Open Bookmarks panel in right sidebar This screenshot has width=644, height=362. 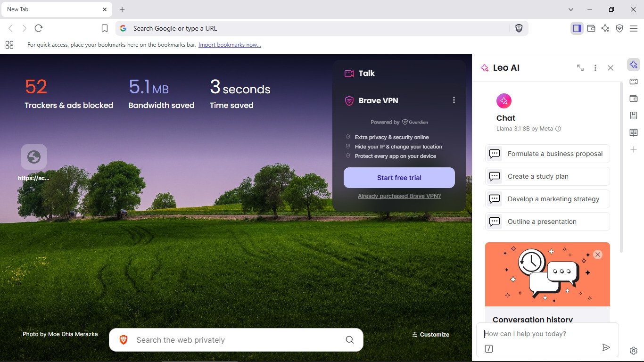(634, 115)
